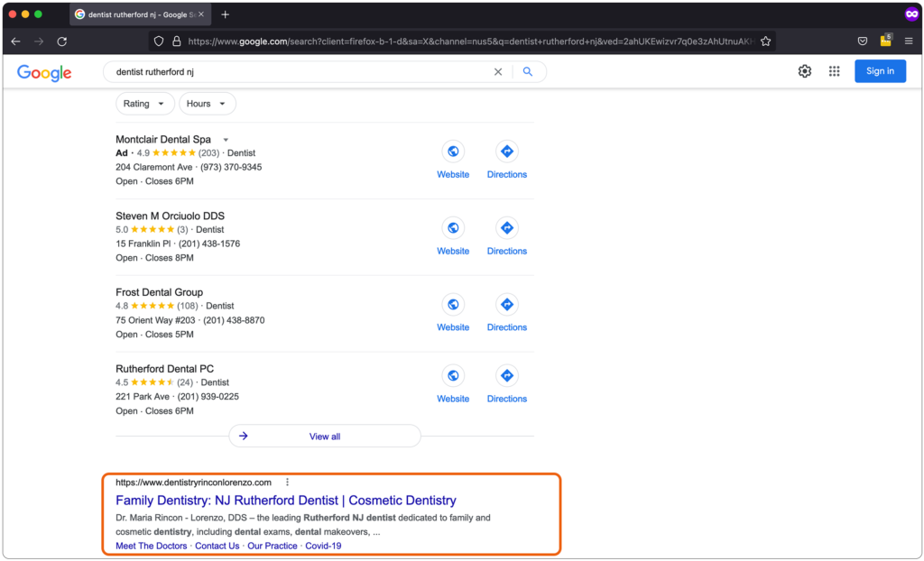
Task: Get directions to Frost Dental Group
Action: tap(506, 305)
